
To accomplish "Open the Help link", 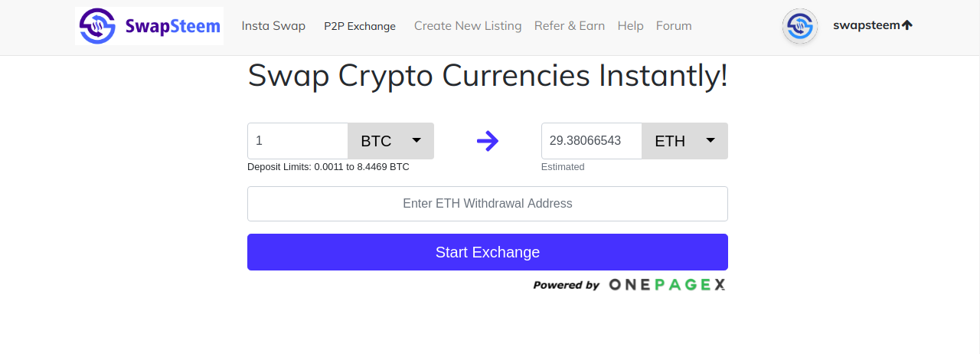I will (630, 26).
